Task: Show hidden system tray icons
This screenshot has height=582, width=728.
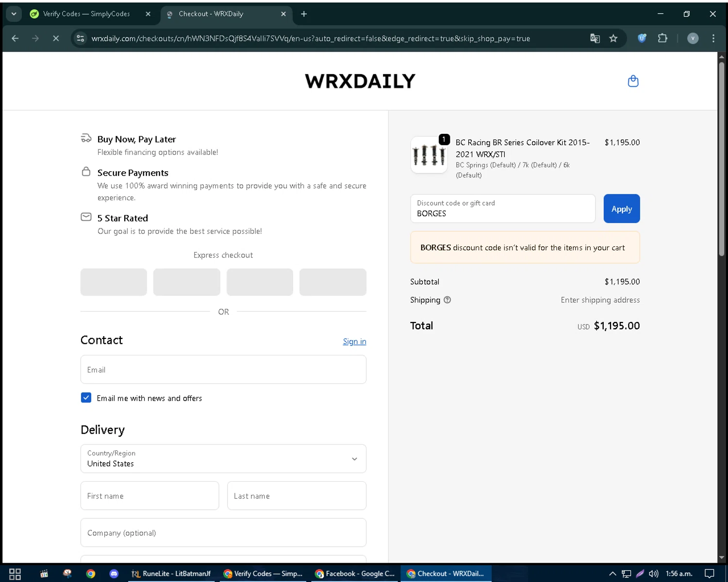Action: tap(612, 574)
